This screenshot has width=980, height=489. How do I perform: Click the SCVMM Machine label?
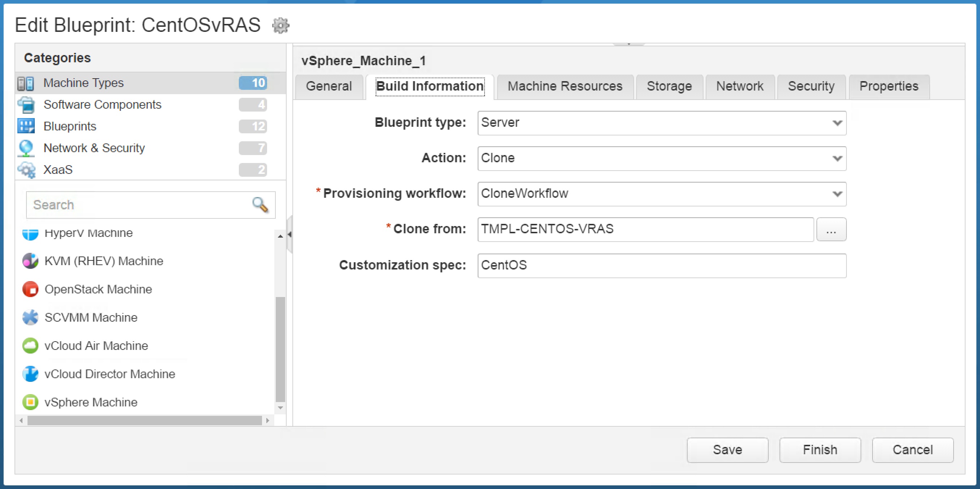91,317
